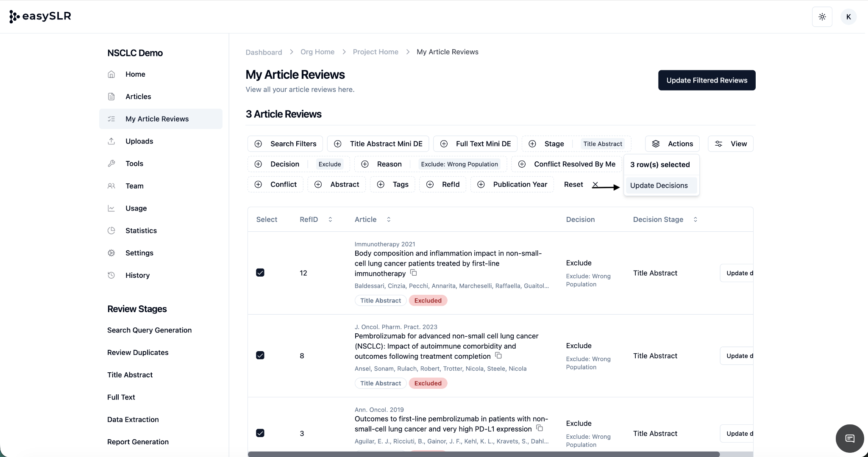Toggle the light/dark theme sun icon
Viewport: 868px width, 457px height.
[822, 17]
